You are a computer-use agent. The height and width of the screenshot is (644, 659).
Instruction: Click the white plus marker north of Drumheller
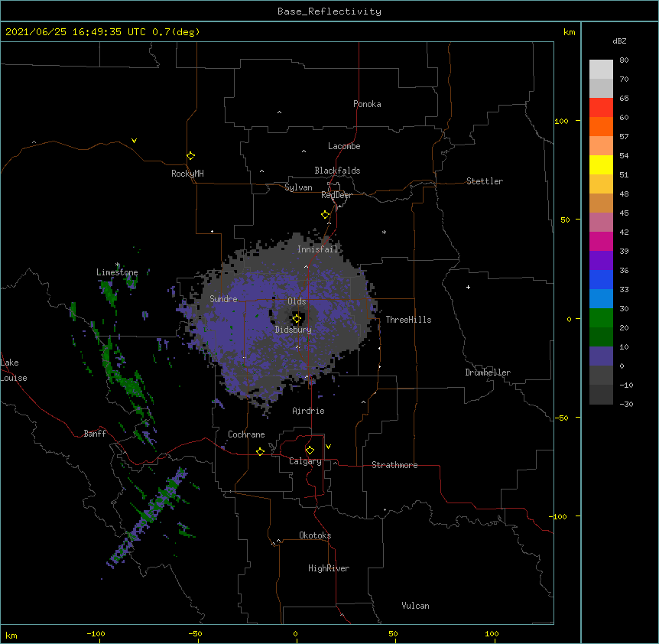(x=468, y=287)
